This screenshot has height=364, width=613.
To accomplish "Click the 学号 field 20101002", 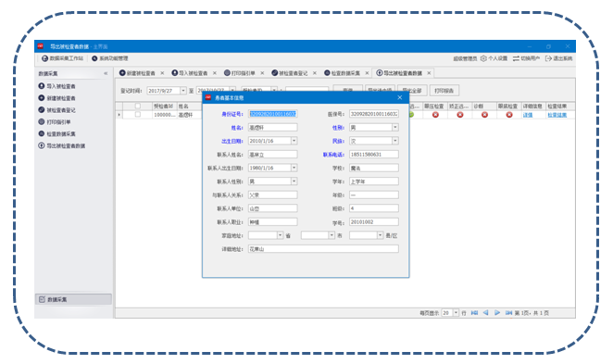I will 374,221.
